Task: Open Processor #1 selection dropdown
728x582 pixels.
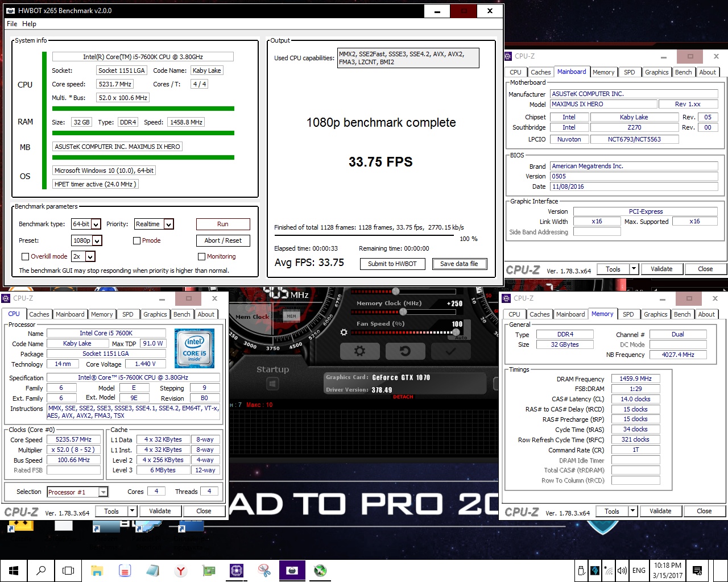Action: (77, 492)
